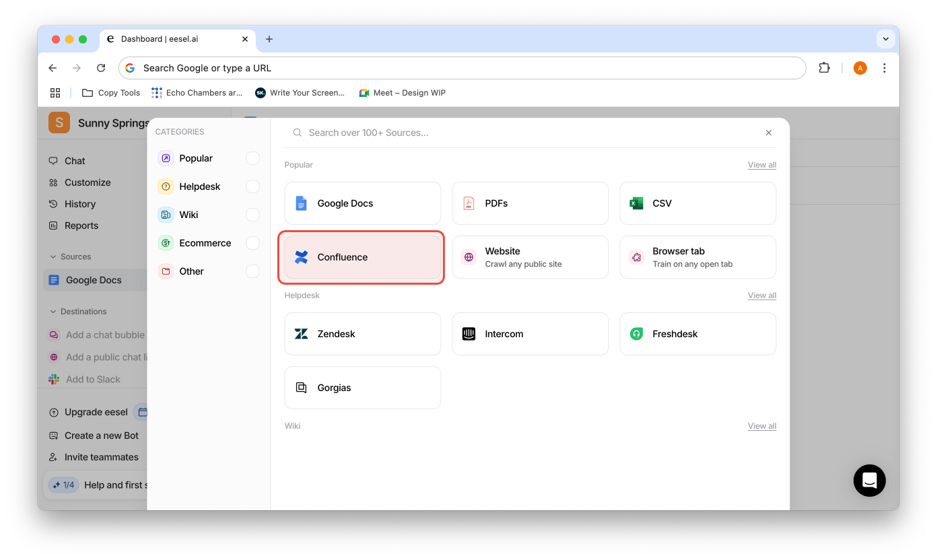Image resolution: width=937 pixels, height=560 pixels.
Task: Select Google Docs source in sidebar
Action: (x=95, y=280)
